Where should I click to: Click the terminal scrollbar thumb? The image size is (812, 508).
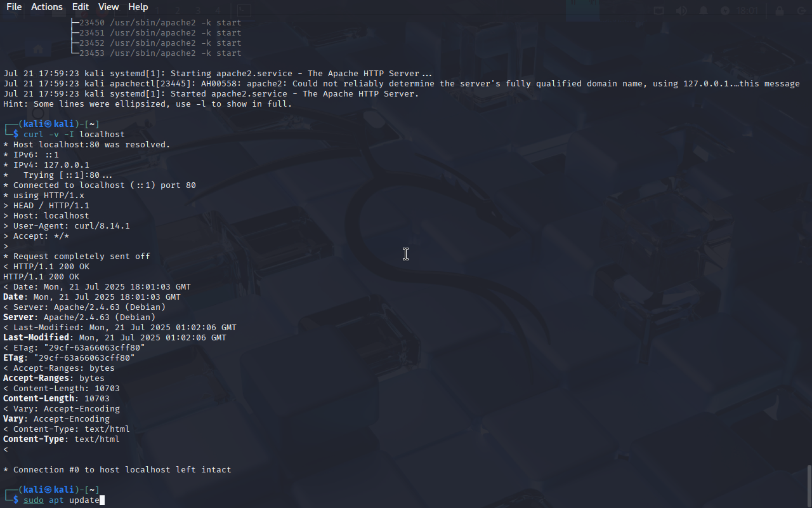[809, 486]
